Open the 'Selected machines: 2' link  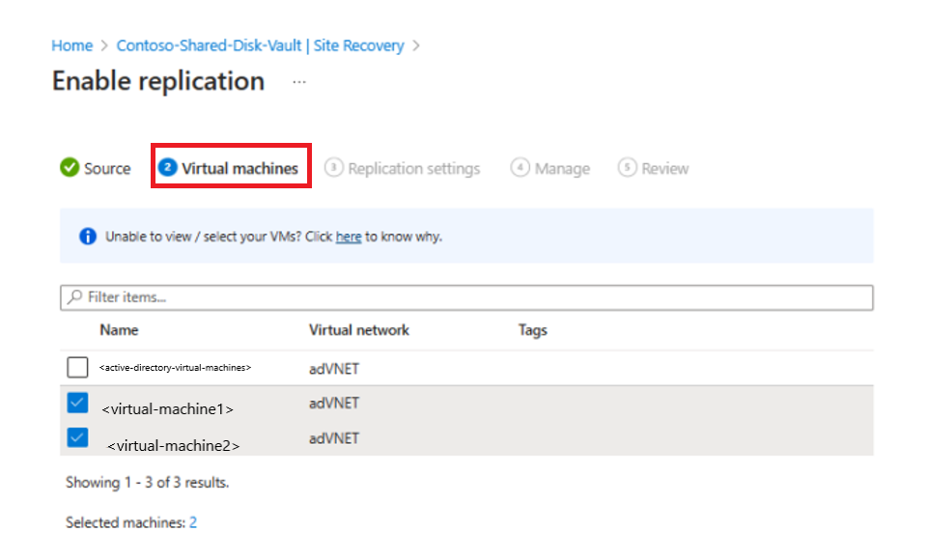pyautogui.click(x=195, y=521)
